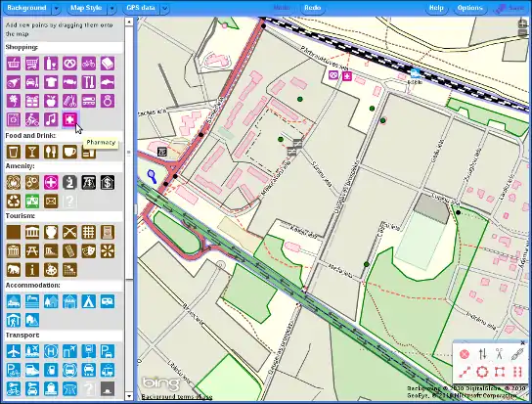Select the make-circular tool in toolbox
The height and width of the screenshot is (404, 532).
point(482,372)
